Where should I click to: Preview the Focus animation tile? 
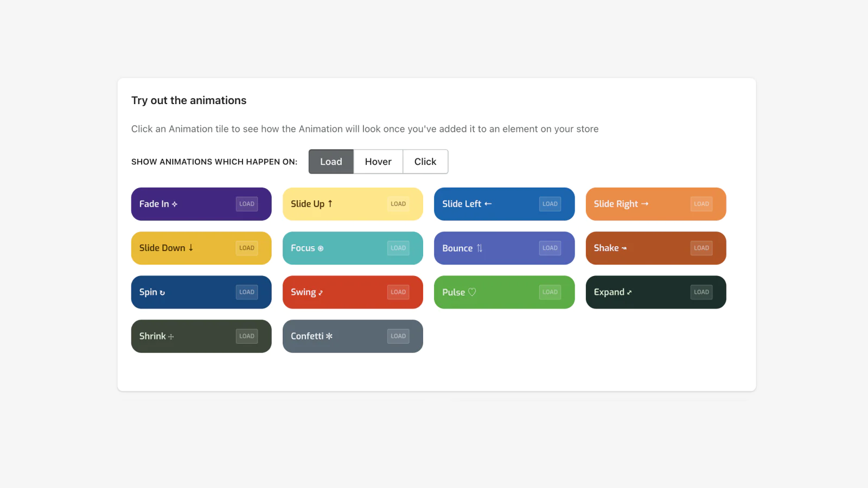[x=353, y=248]
